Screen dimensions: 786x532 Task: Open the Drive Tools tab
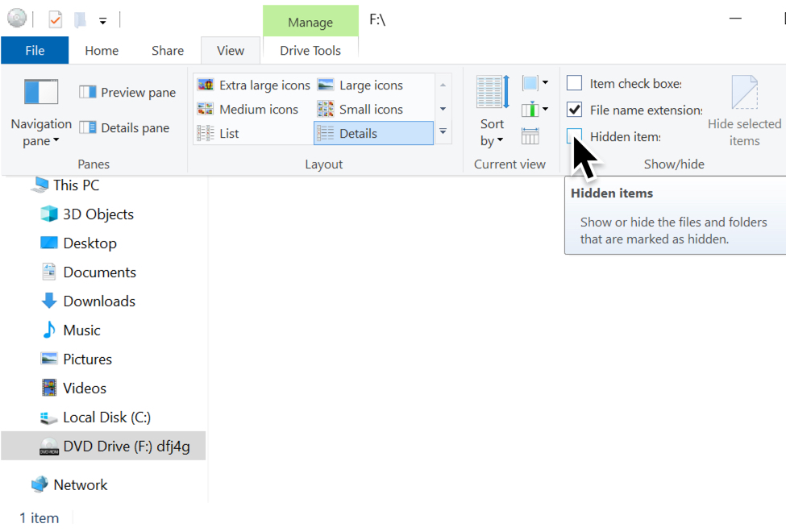(310, 51)
